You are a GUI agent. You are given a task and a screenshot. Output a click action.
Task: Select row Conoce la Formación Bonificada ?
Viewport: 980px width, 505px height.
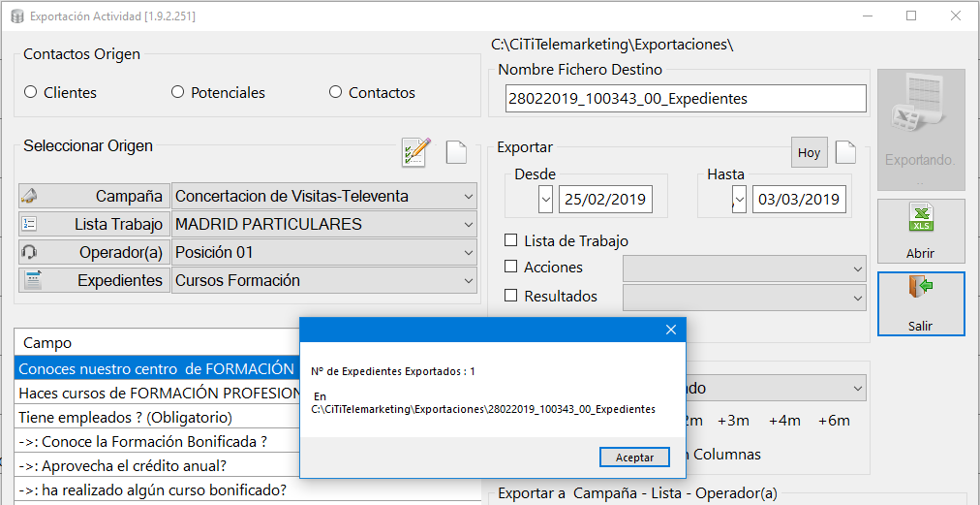click(x=157, y=441)
